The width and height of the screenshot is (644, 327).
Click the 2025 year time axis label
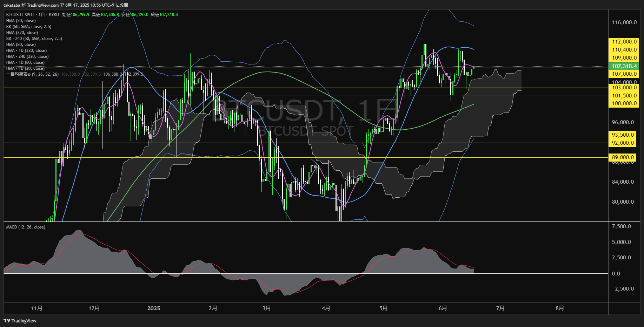[154, 308]
